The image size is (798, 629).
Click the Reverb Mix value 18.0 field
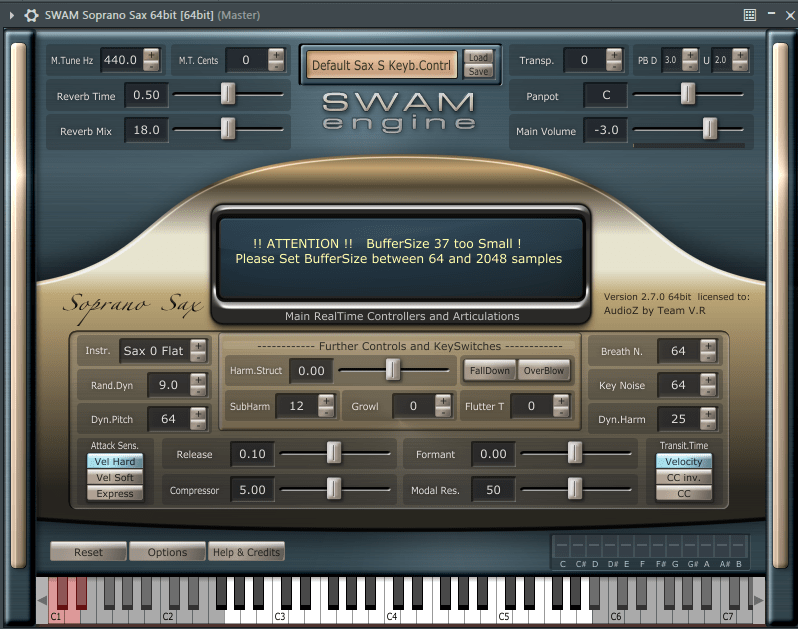146,130
